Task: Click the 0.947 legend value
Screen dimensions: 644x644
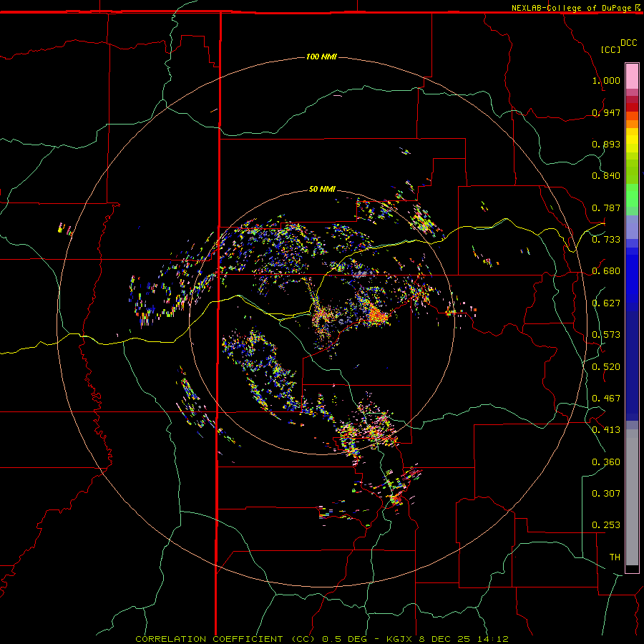Action: pos(606,112)
